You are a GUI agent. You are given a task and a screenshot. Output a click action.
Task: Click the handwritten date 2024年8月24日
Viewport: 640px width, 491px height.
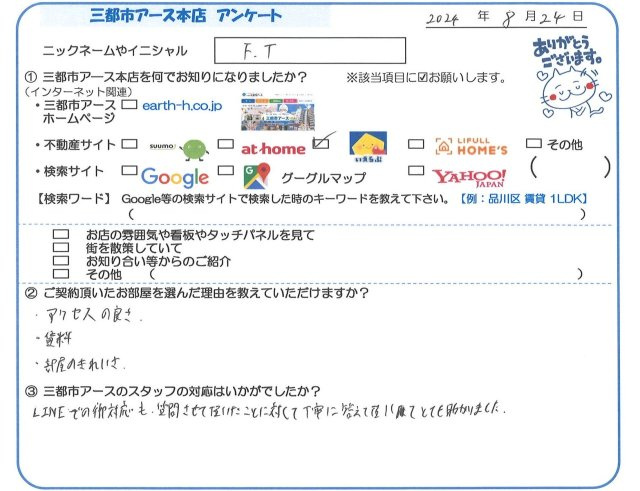(x=505, y=18)
